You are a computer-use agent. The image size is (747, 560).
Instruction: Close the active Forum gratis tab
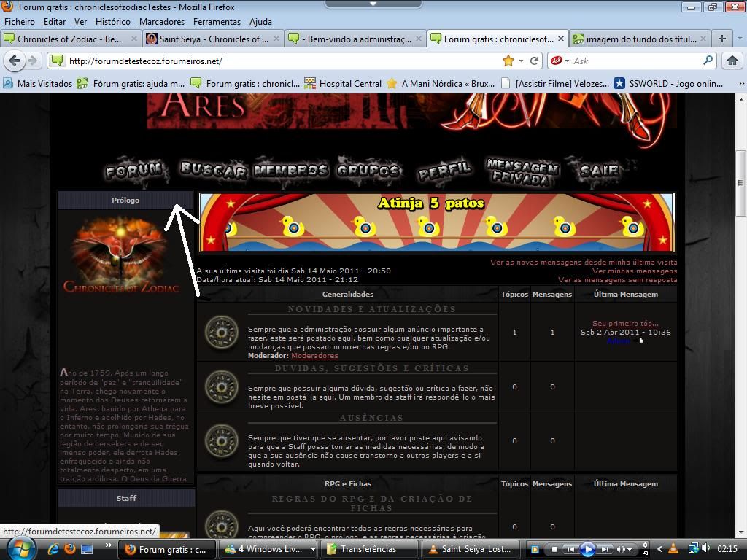coord(561,39)
